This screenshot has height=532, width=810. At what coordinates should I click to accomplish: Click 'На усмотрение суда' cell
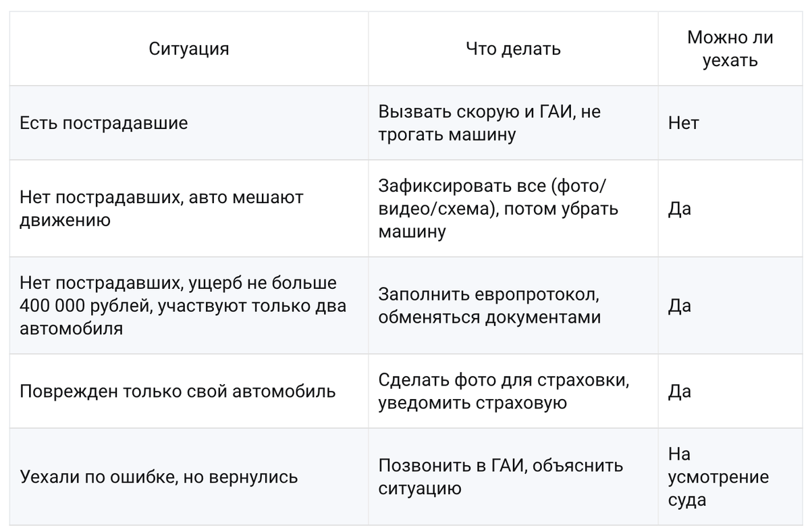[x=730, y=477]
